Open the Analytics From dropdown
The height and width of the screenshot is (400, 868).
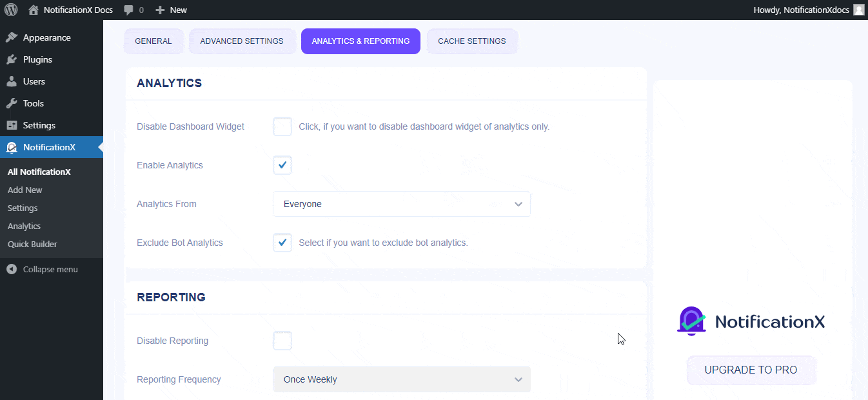402,204
